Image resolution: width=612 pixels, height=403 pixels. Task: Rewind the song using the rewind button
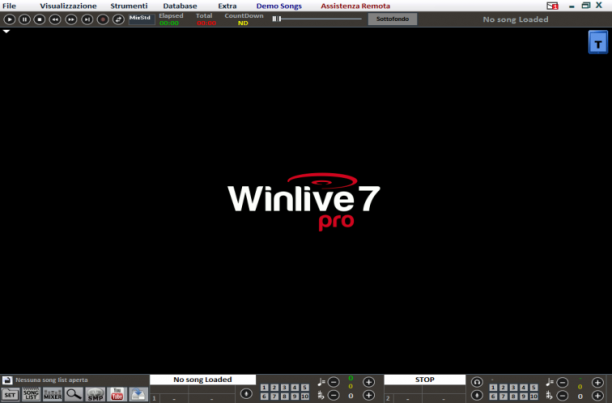point(55,19)
